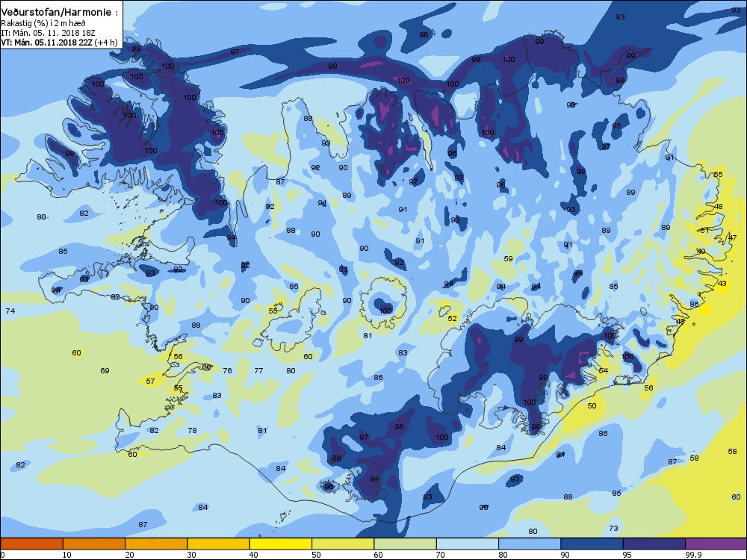
Task: Click the pale blue 70–80 legend swatch
Action: click(x=468, y=544)
